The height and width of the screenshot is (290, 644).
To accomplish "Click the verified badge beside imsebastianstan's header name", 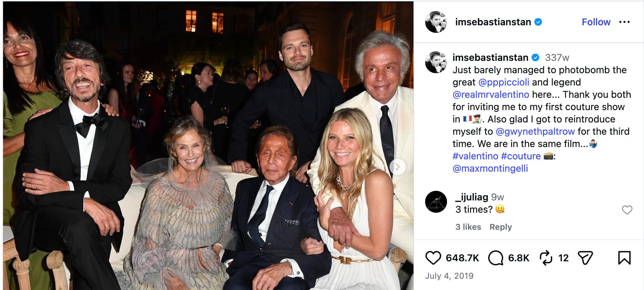I will [x=538, y=22].
